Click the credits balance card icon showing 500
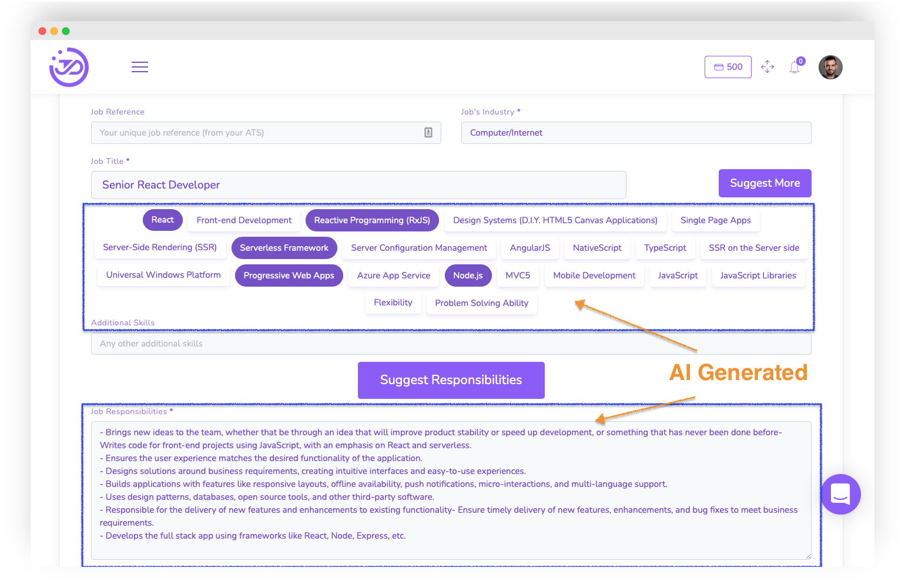The width and height of the screenshot is (905, 588). [728, 66]
